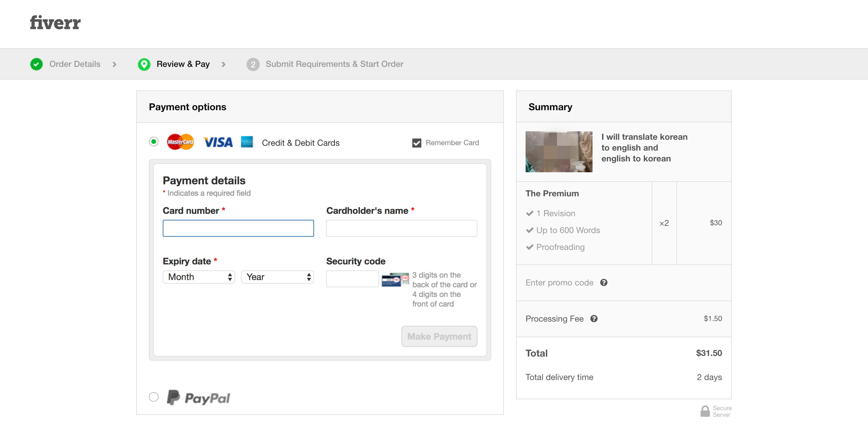Click the Secure Server lock icon

coord(705,411)
